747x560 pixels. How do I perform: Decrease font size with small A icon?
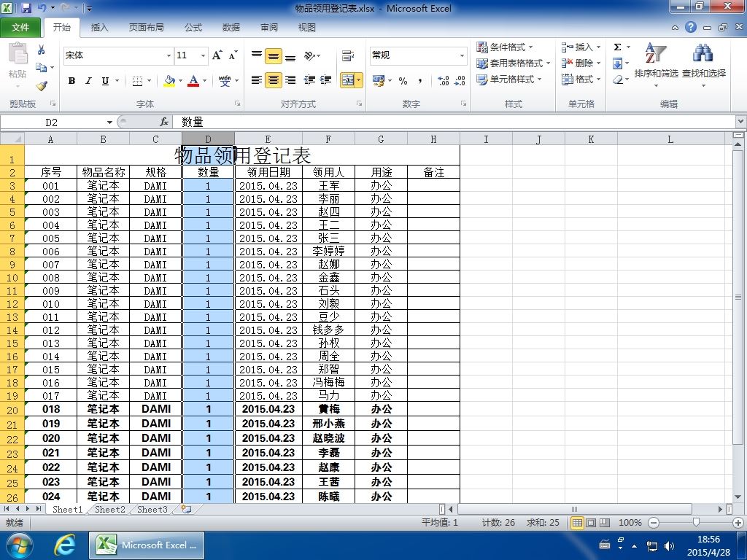click(x=233, y=55)
